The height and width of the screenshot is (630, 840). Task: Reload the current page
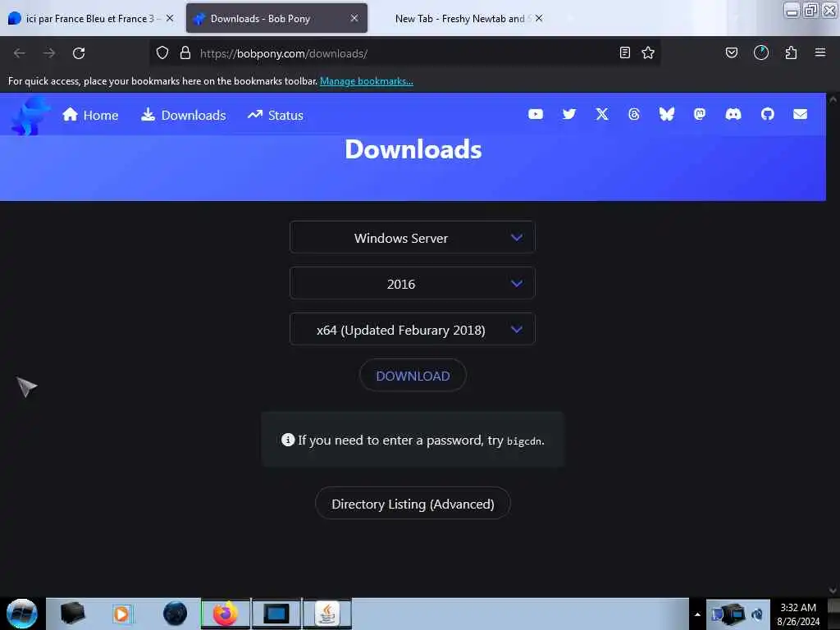(79, 53)
